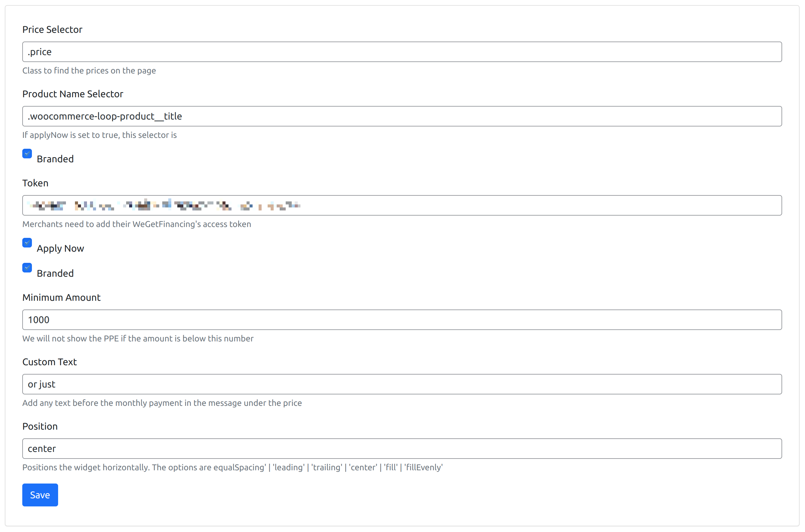Click the Custom Text label
The image size is (805, 532).
point(50,362)
